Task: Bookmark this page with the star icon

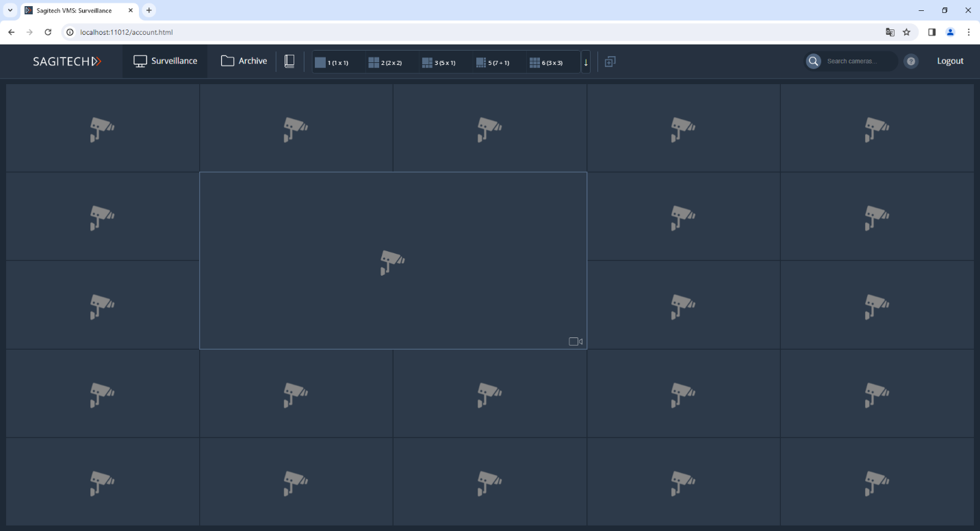Action: pyautogui.click(x=907, y=32)
